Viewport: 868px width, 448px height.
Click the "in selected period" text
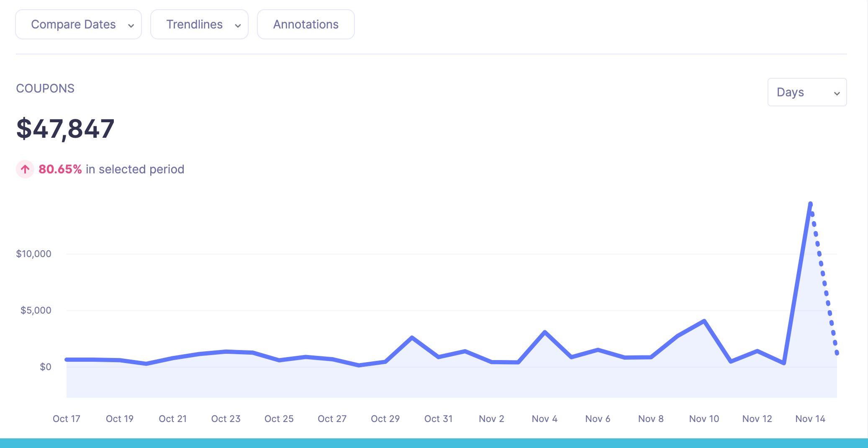pos(135,169)
